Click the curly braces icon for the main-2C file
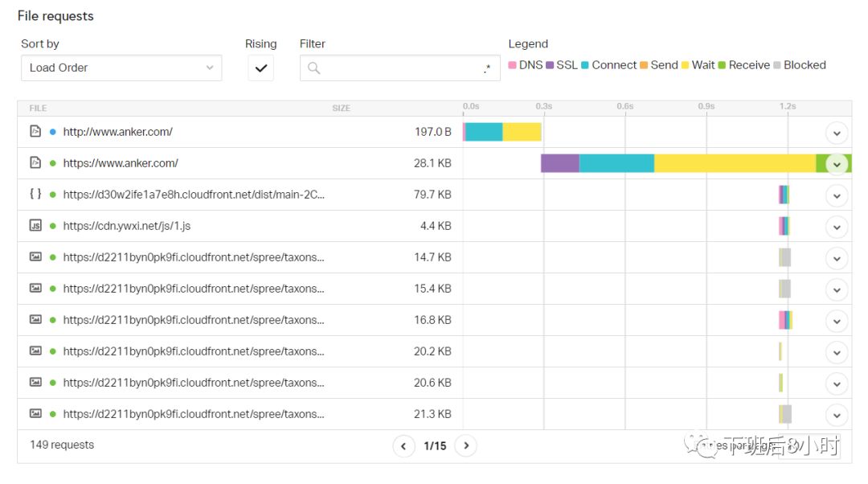868x484 pixels. pos(35,195)
